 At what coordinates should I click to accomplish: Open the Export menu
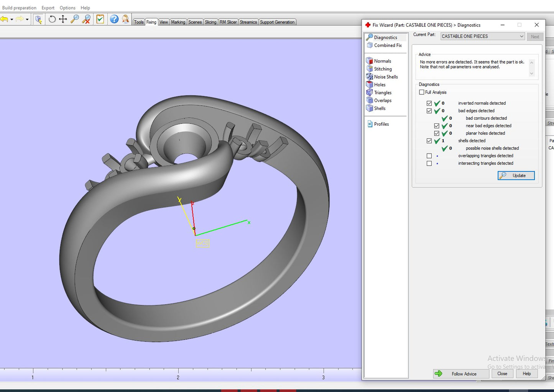pos(48,8)
